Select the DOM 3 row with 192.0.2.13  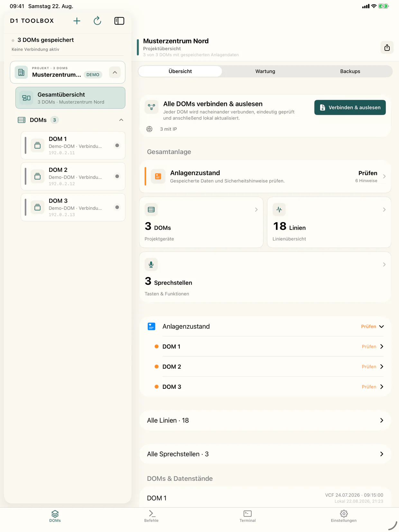pyautogui.click(x=73, y=207)
